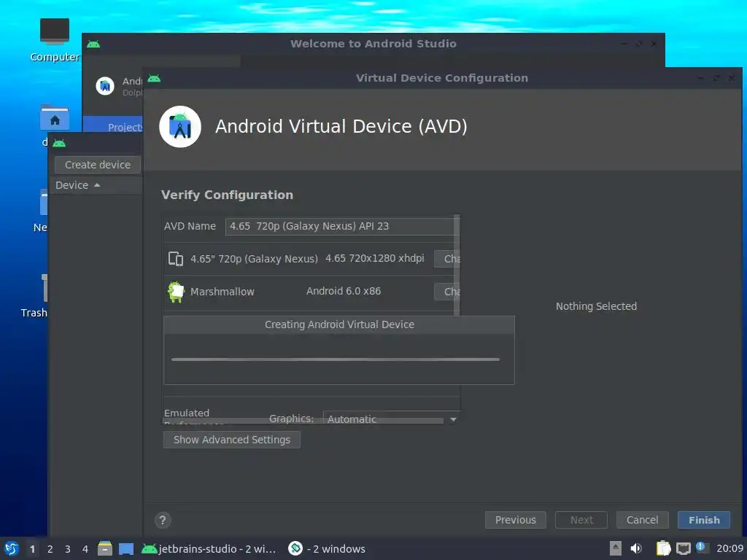Click Show Advanced Settings button
Screen dimensions: 747x560
(x=231, y=440)
